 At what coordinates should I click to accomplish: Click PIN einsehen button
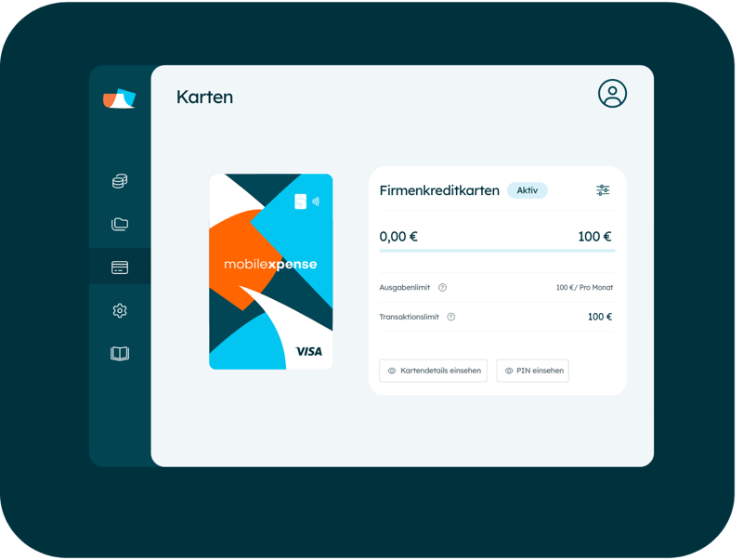(532, 371)
